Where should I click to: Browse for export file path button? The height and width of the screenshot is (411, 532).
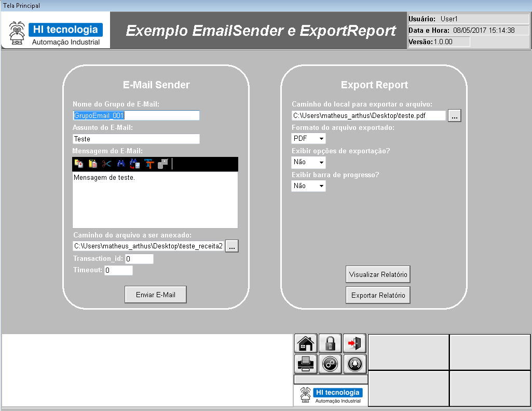454,115
